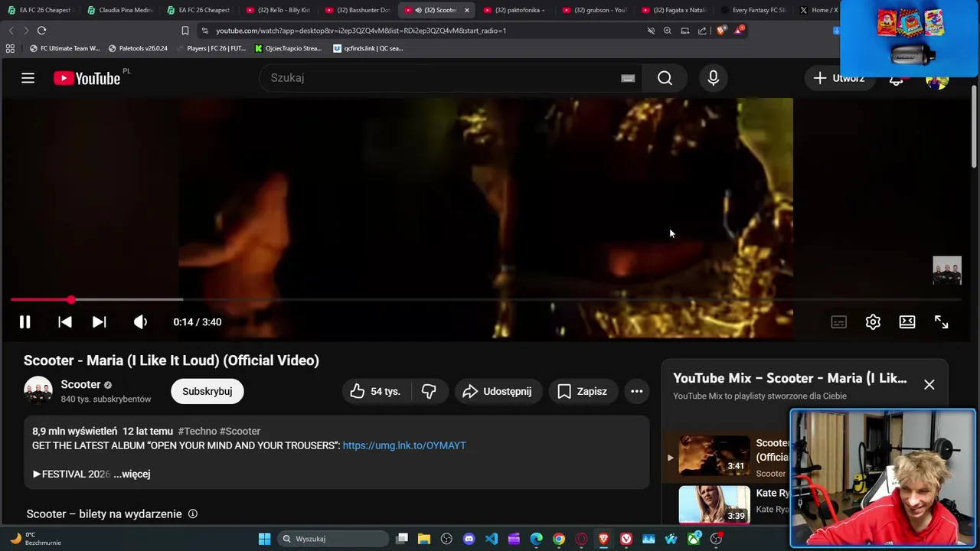The width and height of the screenshot is (980, 551).
Task: Open Visual Studio Code from taskbar
Action: pos(492,539)
